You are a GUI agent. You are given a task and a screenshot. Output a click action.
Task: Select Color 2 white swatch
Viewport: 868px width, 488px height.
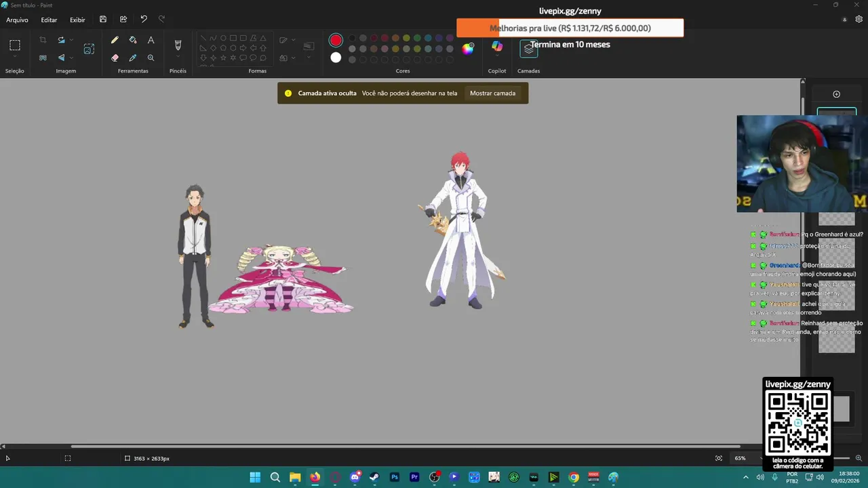(x=336, y=58)
